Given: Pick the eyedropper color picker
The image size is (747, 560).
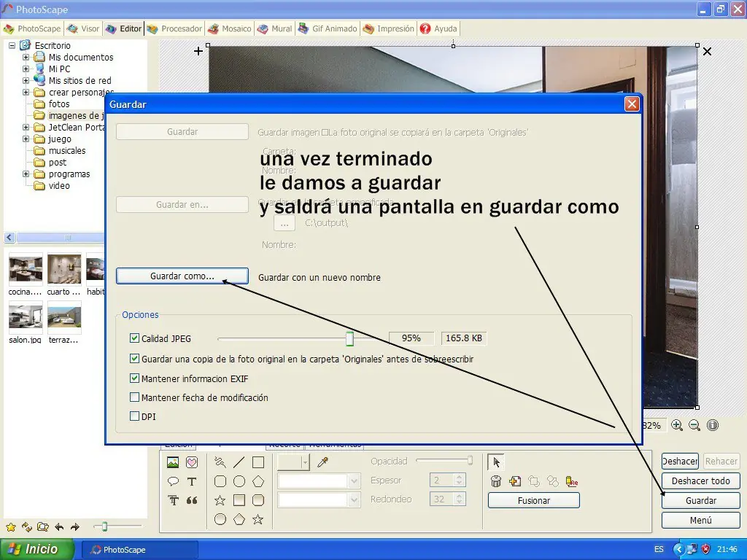Looking at the screenshot, I should (x=322, y=462).
